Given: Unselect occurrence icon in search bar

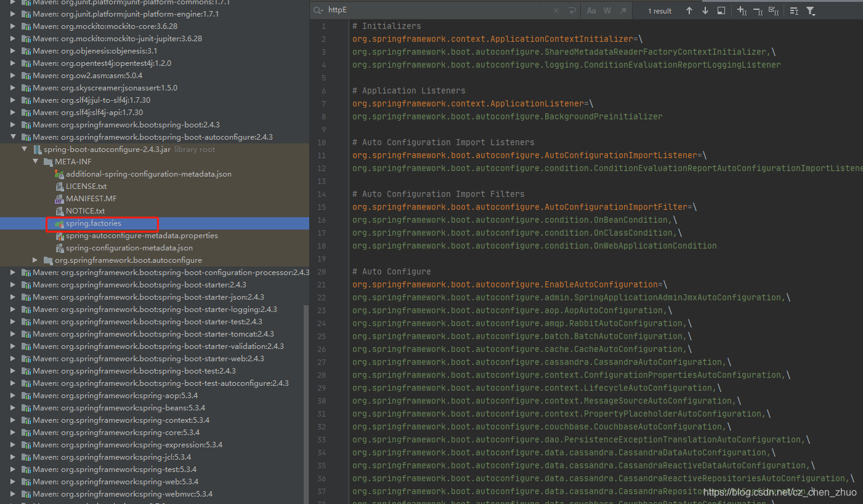Looking at the screenshot, I should 758,10.
